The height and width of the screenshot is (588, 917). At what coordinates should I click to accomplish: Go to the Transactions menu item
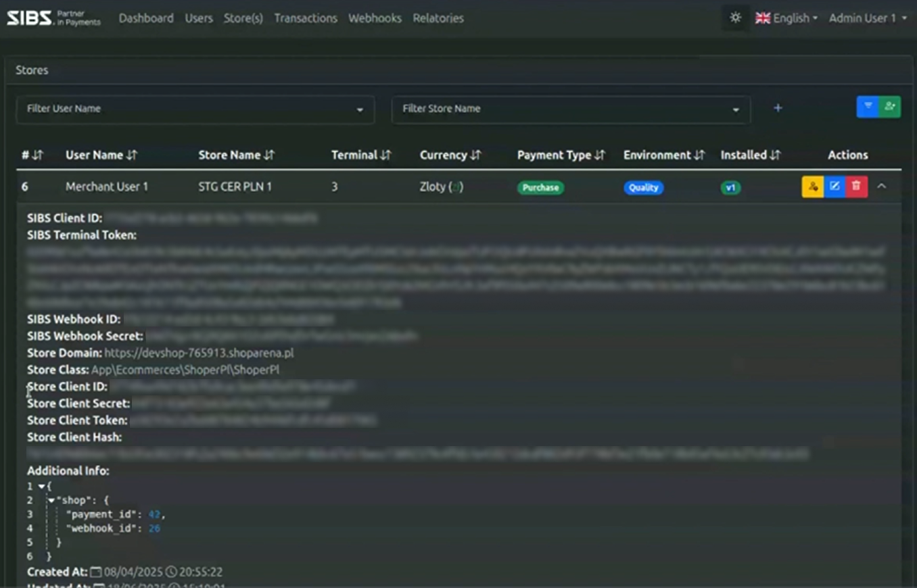click(x=305, y=18)
